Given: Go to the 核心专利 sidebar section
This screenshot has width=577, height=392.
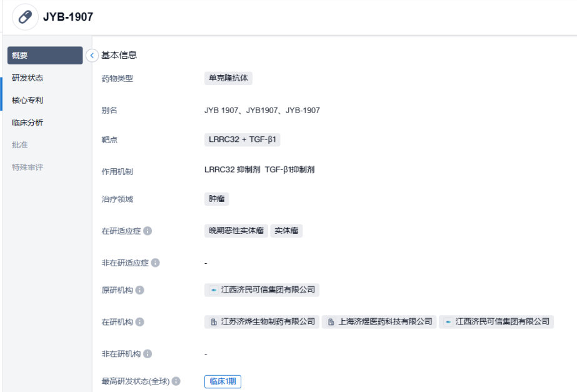Looking at the screenshot, I should (x=28, y=100).
